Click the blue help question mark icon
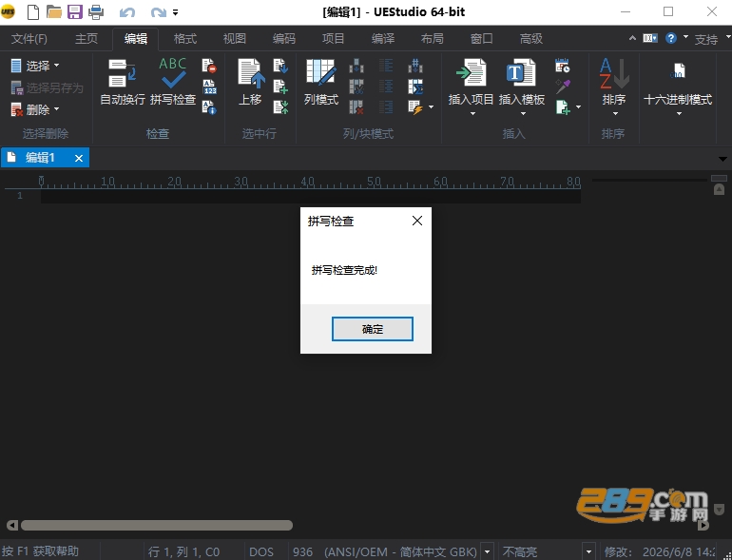Screen dimensions: 732x560 [x=671, y=38]
